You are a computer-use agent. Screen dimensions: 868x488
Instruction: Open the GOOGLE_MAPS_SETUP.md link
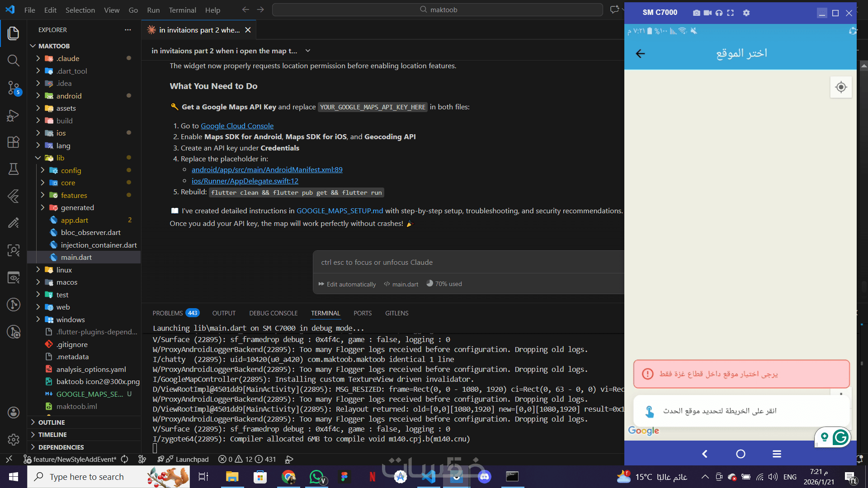(x=340, y=211)
